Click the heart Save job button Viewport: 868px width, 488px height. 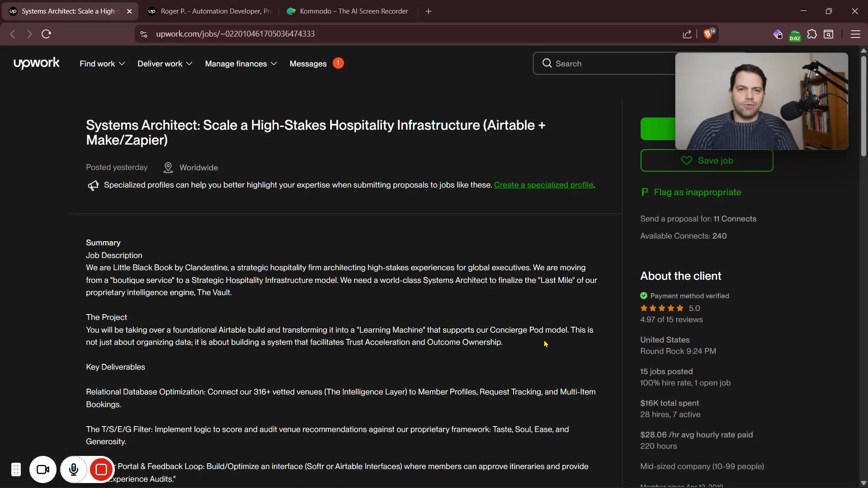tap(707, 160)
